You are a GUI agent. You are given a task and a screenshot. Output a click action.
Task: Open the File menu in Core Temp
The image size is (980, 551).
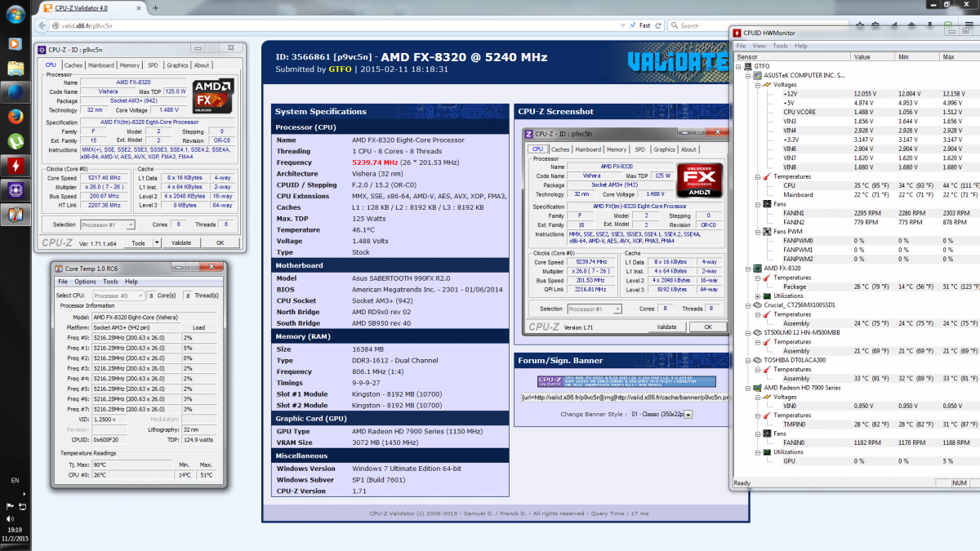pos(63,282)
